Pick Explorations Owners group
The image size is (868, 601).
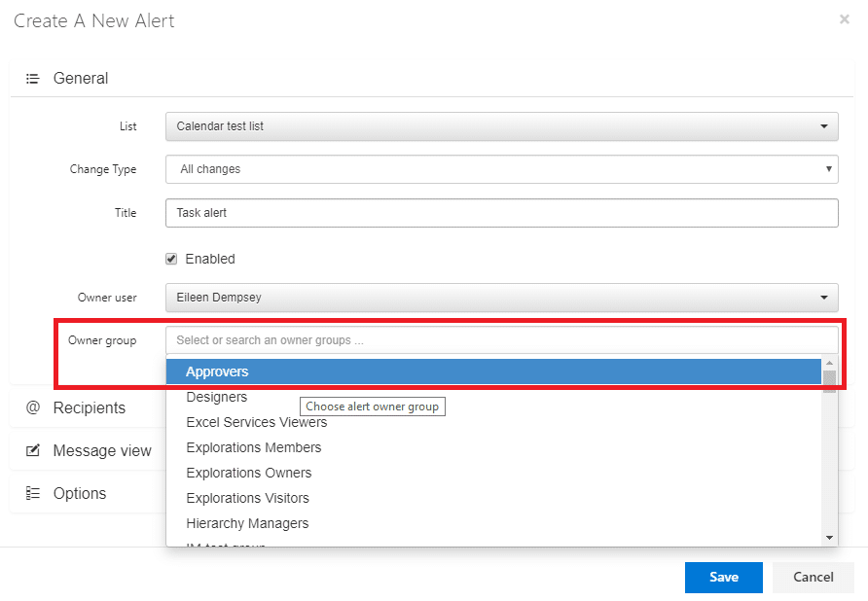click(x=493, y=473)
